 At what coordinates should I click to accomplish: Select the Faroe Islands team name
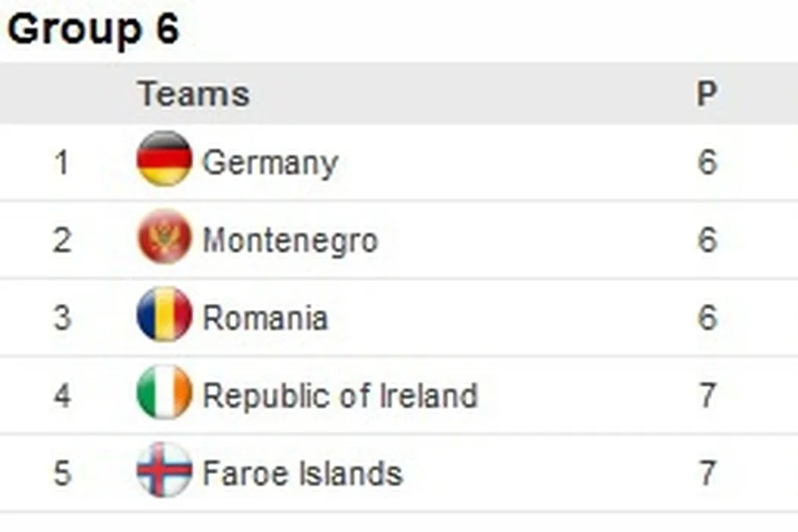point(302,473)
